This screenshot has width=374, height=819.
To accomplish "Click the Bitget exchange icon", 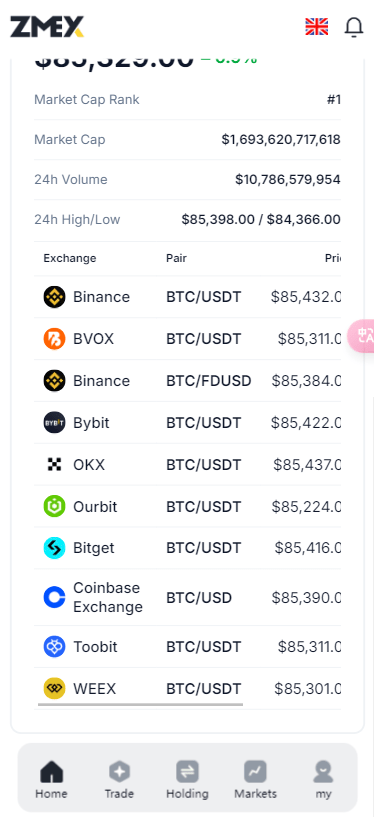I will [54, 548].
